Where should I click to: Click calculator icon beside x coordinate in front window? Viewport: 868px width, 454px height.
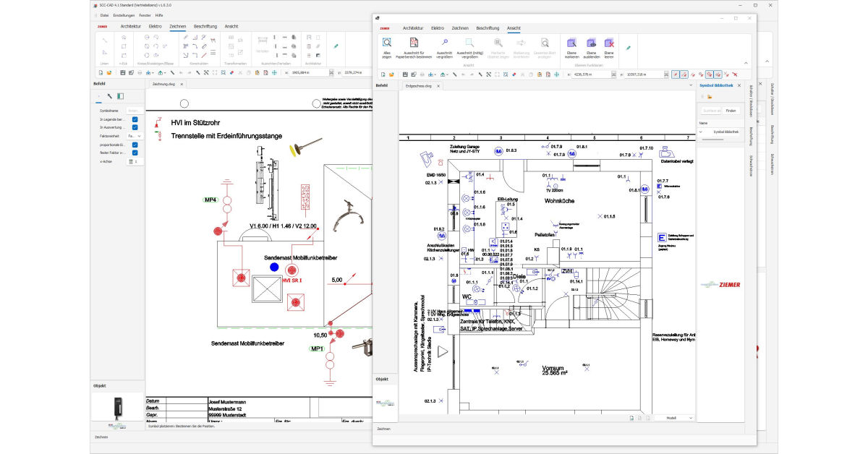(613, 74)
